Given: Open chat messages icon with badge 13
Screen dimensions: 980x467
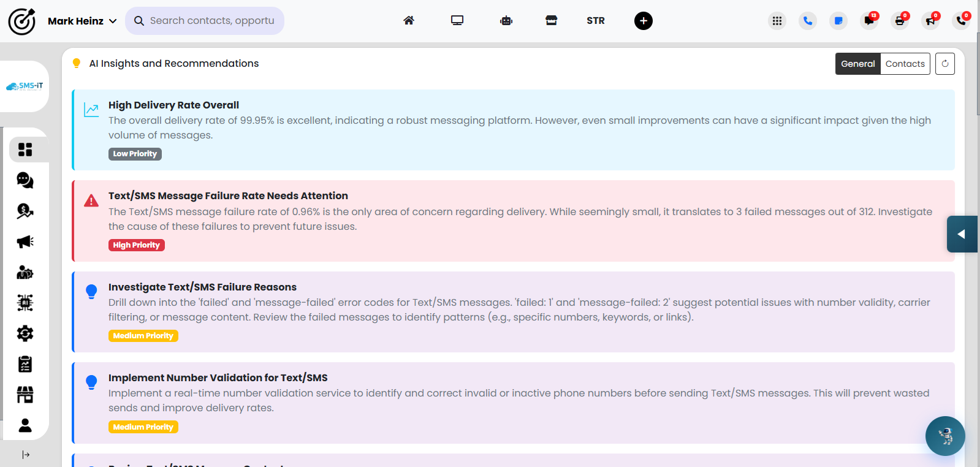Looking at the screenshot, I should point(869,21).
